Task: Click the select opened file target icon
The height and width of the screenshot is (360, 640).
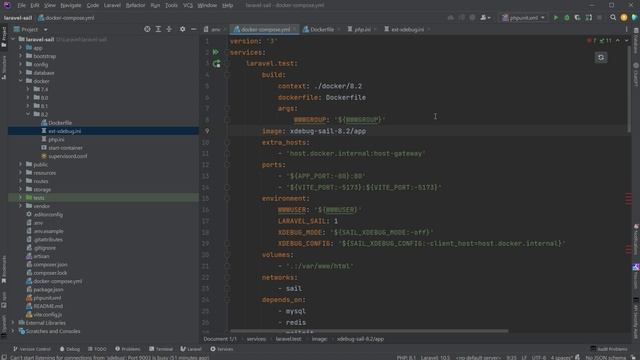Action: pos(147,29)
